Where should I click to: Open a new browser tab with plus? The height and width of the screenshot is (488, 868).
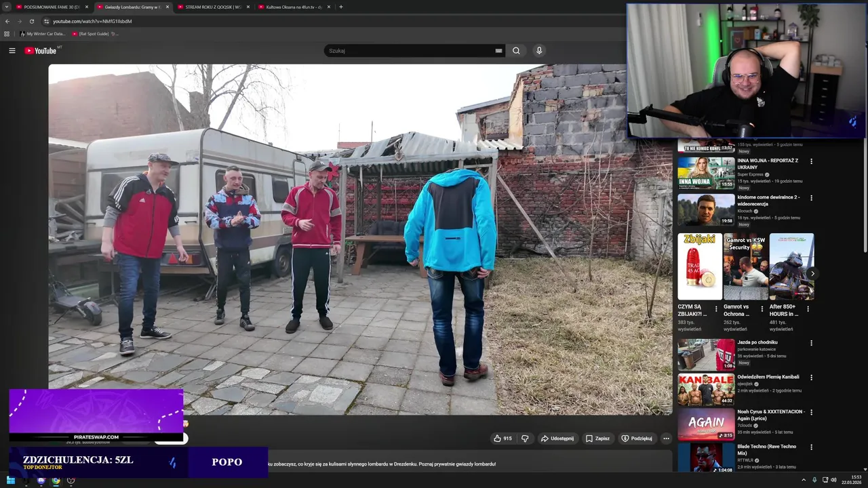click(341, 7)
